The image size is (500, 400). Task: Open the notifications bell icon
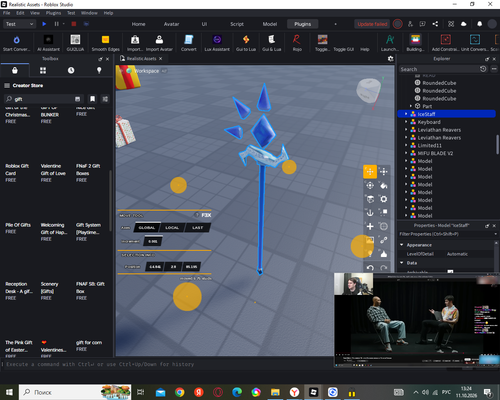point(479,24)
